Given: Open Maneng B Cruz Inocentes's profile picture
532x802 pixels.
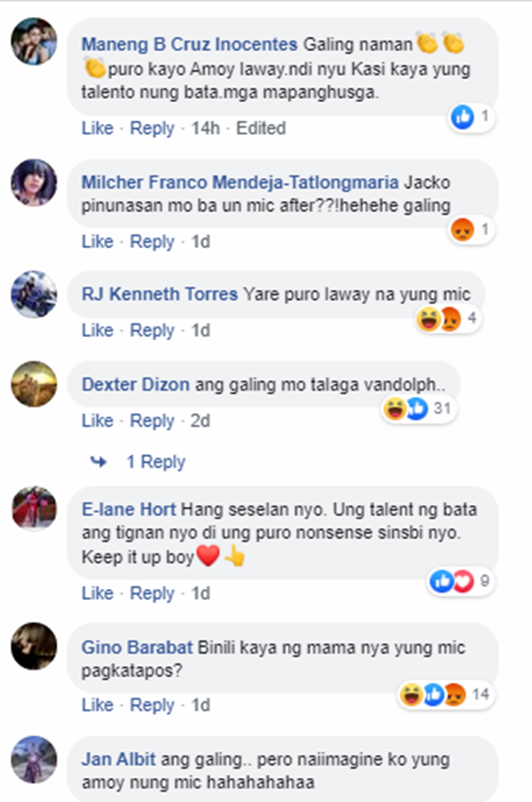Looking at the screenshot, I should pyautogui.click(x=34, y=41).
